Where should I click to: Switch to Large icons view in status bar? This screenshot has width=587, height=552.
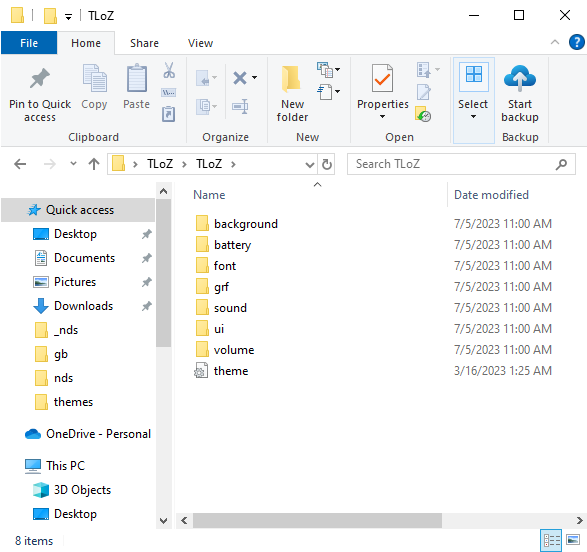[x=573, y=540]
